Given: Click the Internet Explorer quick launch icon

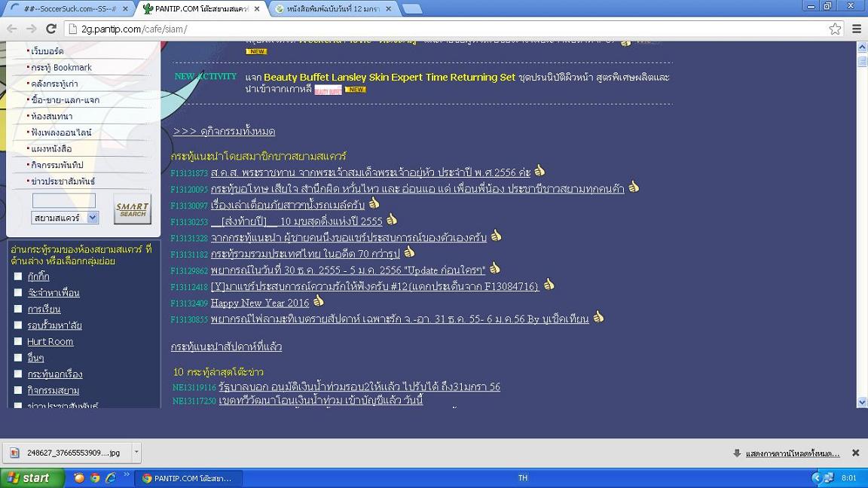Looking at the screenshot, I should pyautogui.click(x=111, y=477).
